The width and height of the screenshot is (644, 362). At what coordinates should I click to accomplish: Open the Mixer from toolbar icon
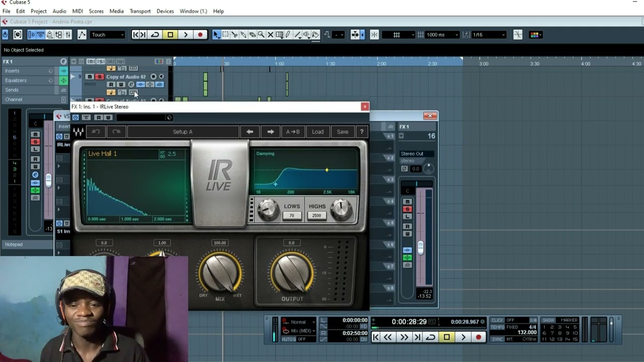click(67, 35)
